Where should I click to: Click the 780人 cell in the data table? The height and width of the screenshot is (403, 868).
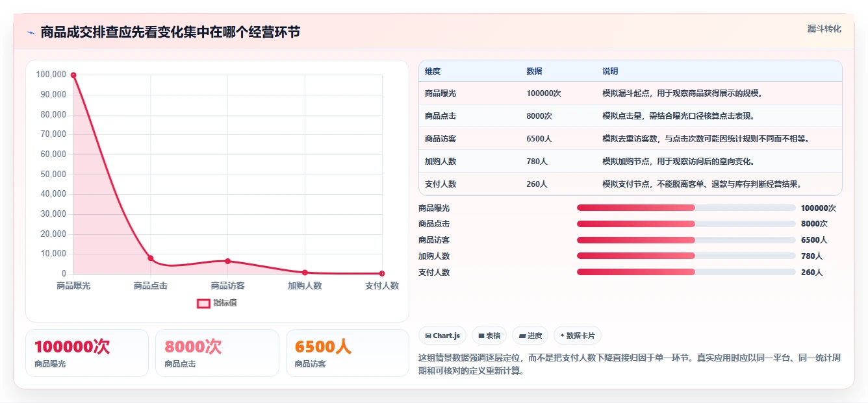[x=537, y=162]
